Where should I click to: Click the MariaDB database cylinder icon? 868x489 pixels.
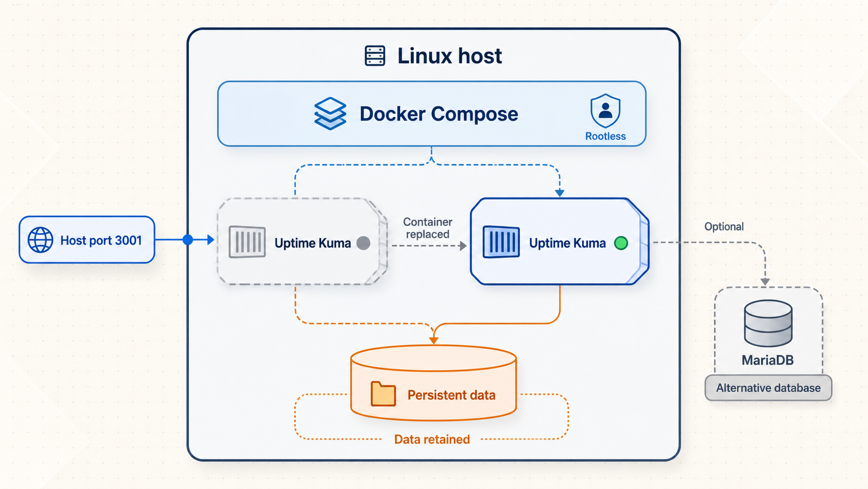tap(768, 323)
